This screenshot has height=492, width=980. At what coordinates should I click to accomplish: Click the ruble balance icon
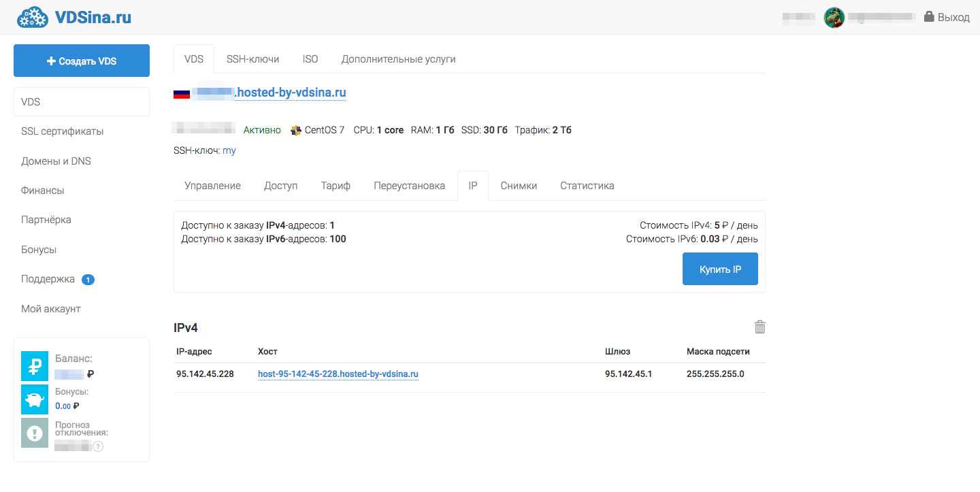click(35, 365)
